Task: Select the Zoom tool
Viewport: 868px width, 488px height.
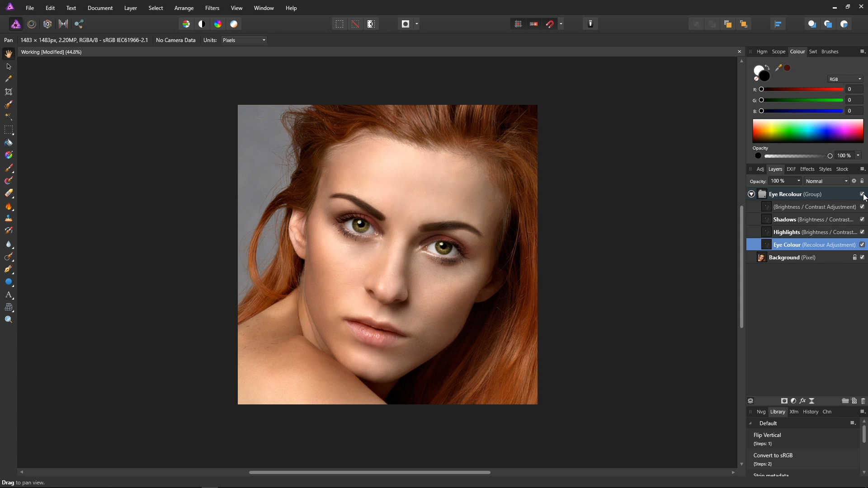Action: [x=9, y=319]
